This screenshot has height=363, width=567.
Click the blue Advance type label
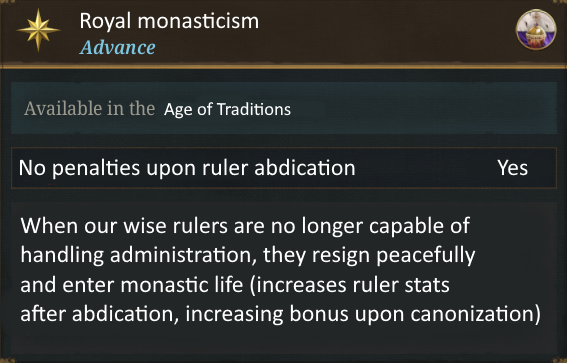118,47
